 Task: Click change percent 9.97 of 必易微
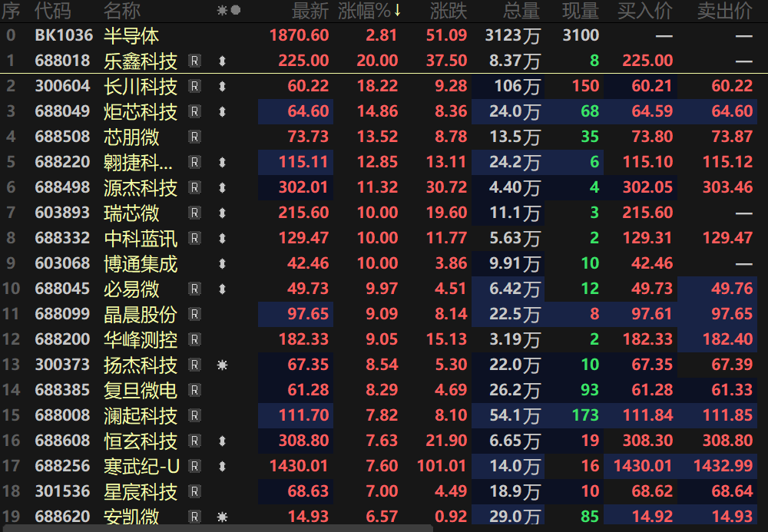pos(382,289)
